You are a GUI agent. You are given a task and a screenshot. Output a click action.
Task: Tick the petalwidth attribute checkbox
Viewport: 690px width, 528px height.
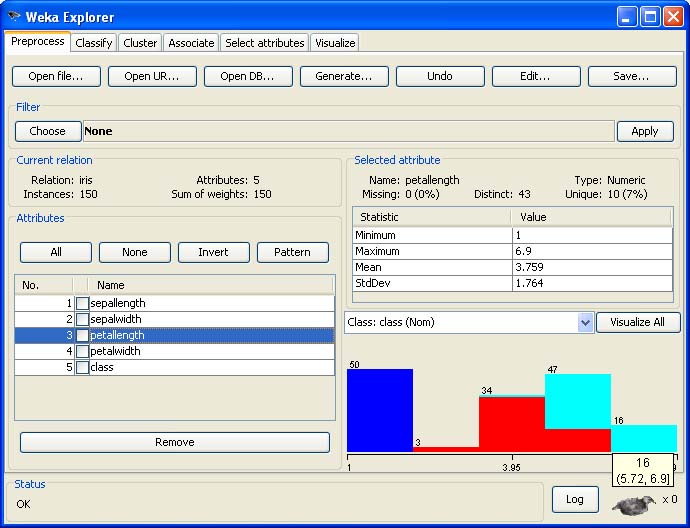82,352
